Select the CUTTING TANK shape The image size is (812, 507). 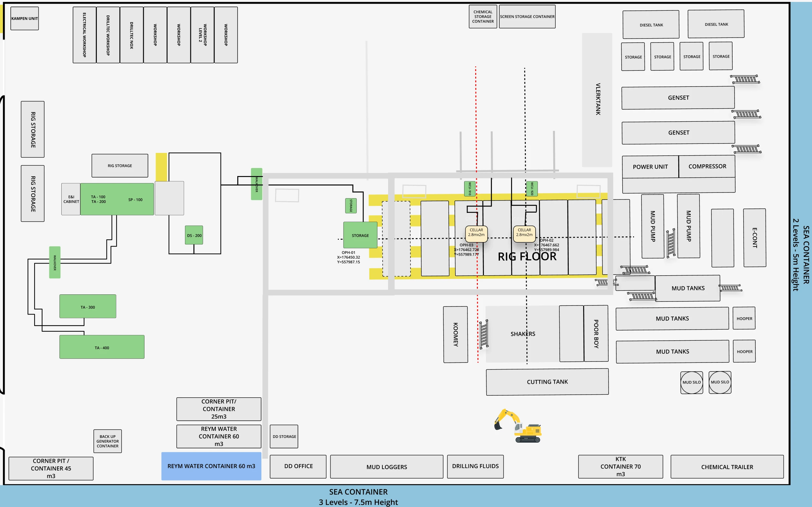click(x=547, y=382)
